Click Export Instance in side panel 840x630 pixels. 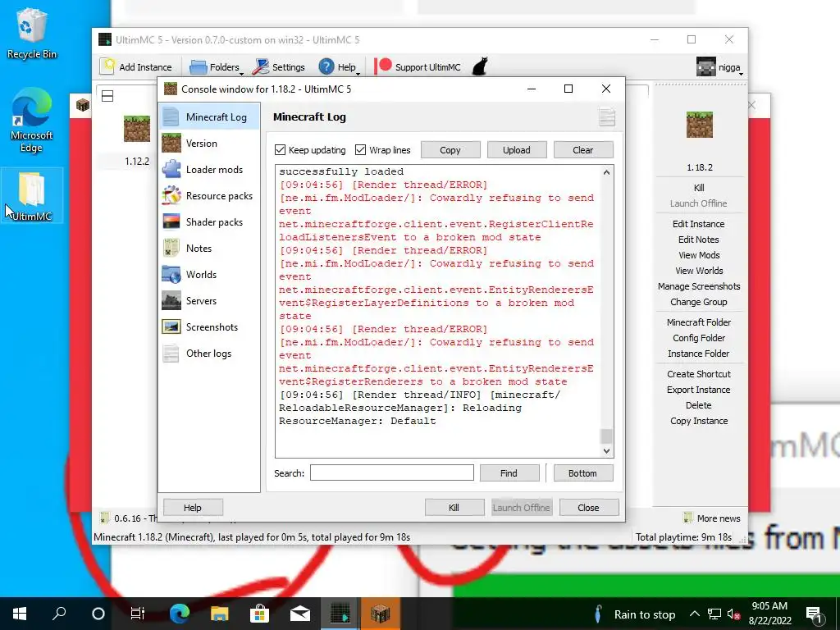(x=699, y=390)
